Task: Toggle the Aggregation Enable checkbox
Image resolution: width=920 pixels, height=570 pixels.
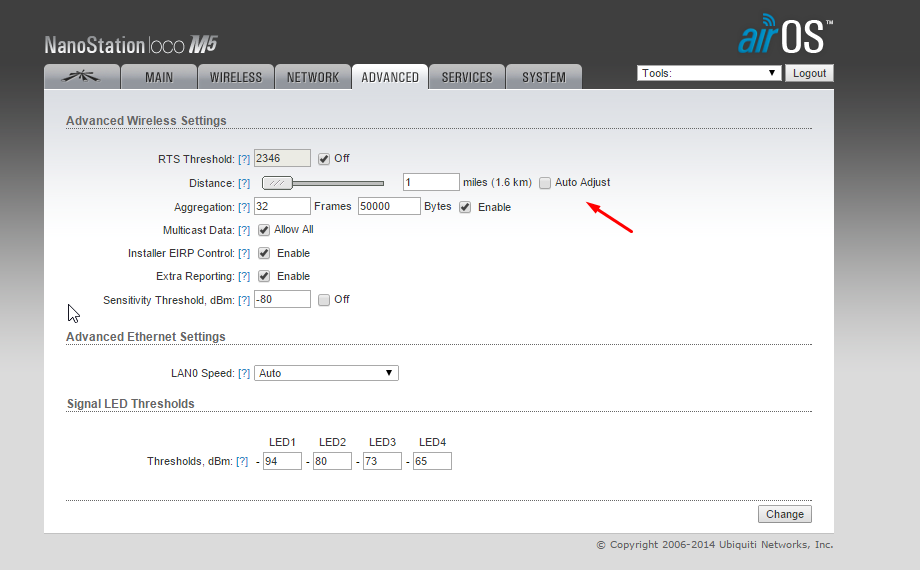Action: pos(465,207)
